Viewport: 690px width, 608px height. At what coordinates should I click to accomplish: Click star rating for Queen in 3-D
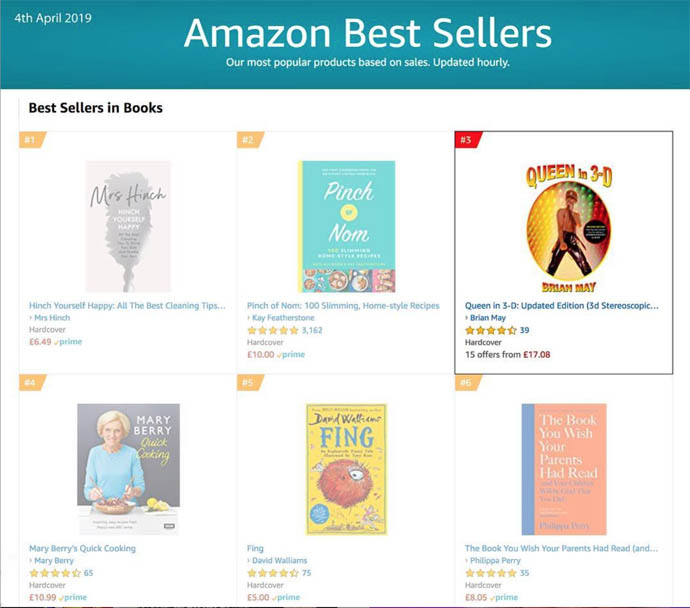click(x=491, y=330)
